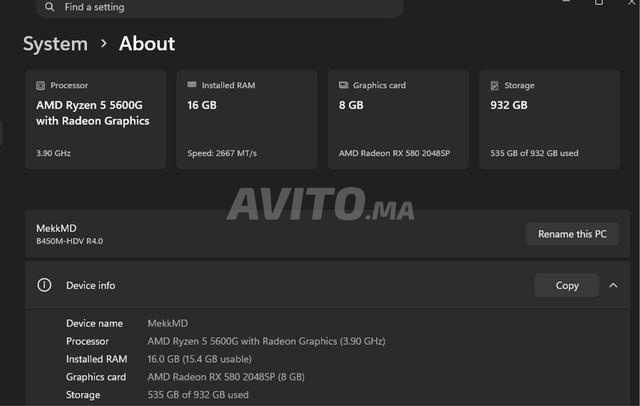This screenshot has height=406, width=640.
Task: Click the Installed RAM row label
Action: coord(97,359)
